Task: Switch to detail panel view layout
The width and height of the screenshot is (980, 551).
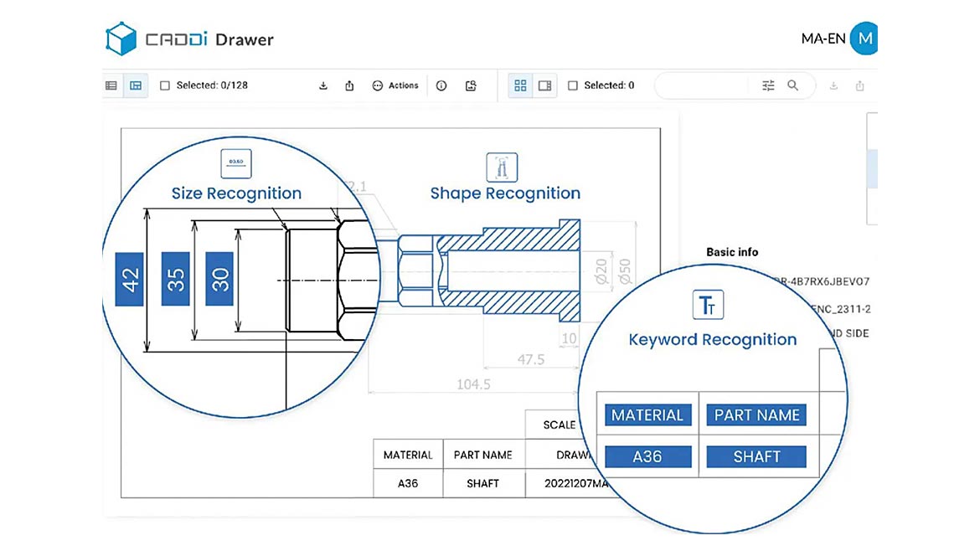Action: coord(136,85)
